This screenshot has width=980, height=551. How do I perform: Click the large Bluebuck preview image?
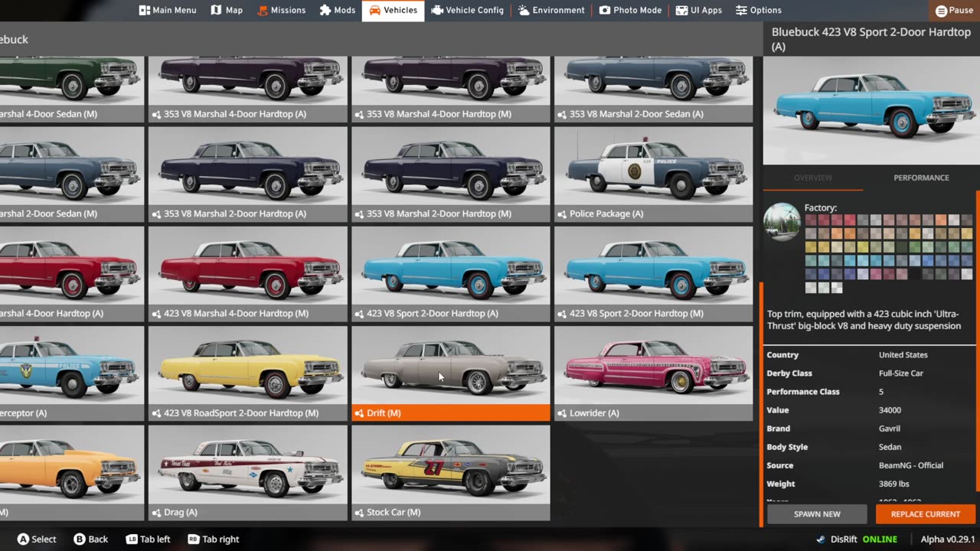871,111
